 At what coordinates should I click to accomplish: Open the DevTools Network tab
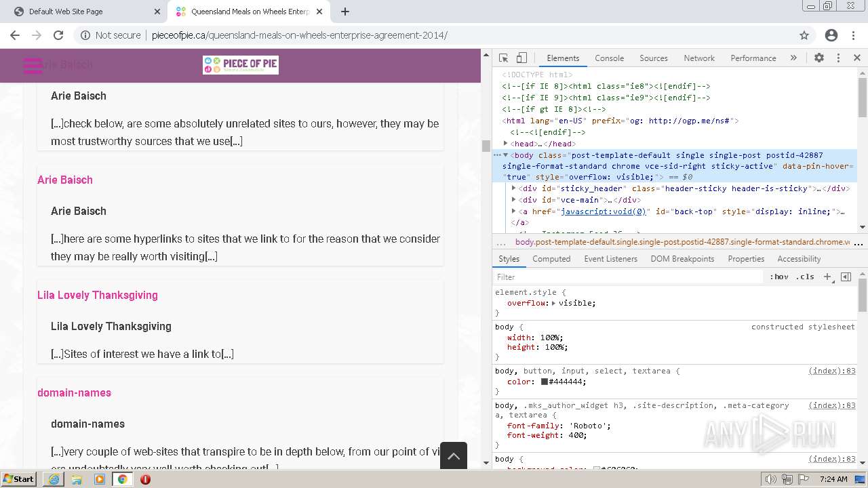coord(699,58)
